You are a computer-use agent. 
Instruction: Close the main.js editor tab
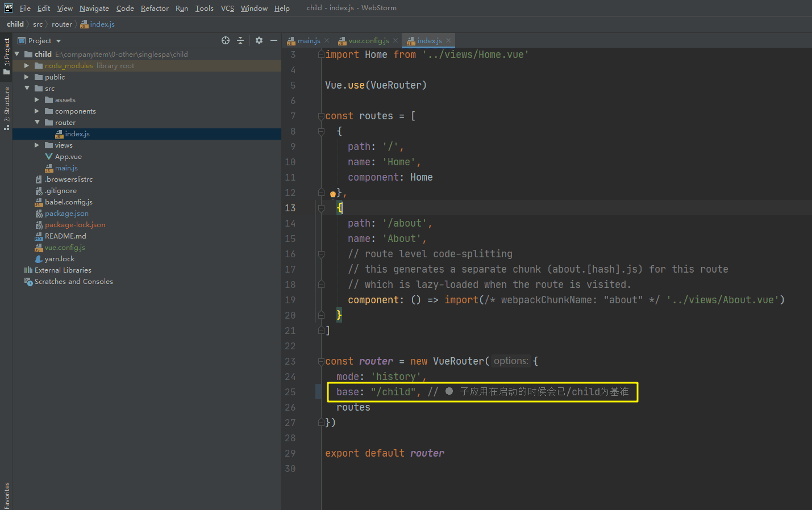pyautogui.click(x=327, y=40)
